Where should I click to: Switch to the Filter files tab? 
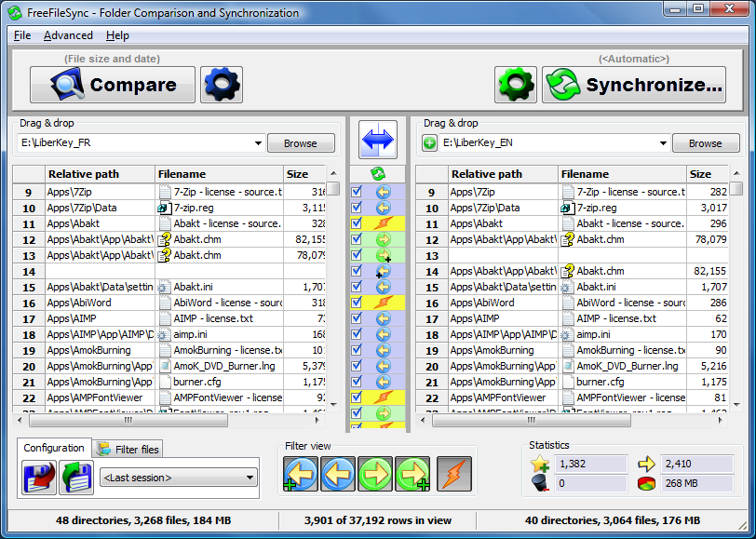128,450
